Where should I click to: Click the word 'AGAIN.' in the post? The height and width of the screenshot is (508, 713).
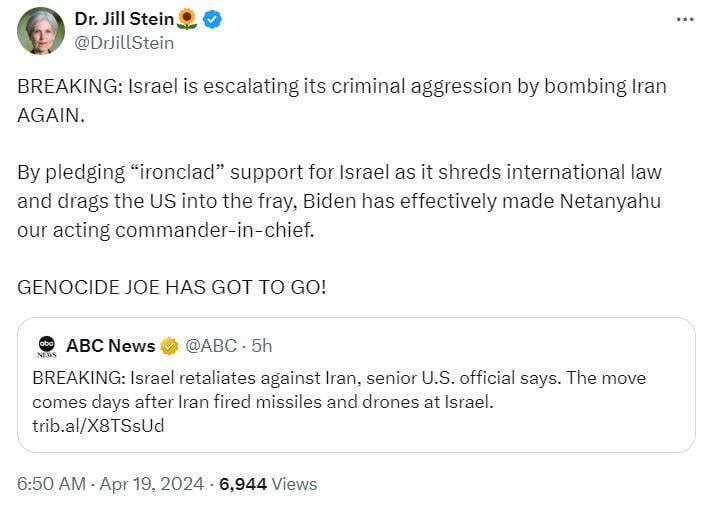[49, 113]
